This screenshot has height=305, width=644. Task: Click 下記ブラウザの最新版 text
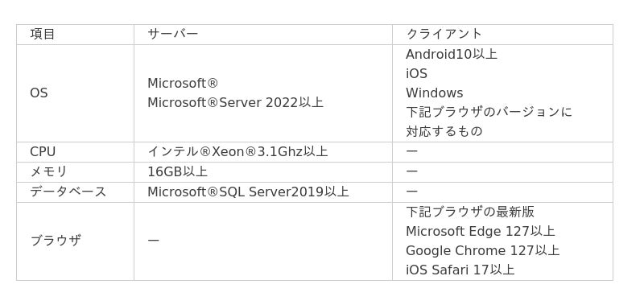[x=470, y=212]
